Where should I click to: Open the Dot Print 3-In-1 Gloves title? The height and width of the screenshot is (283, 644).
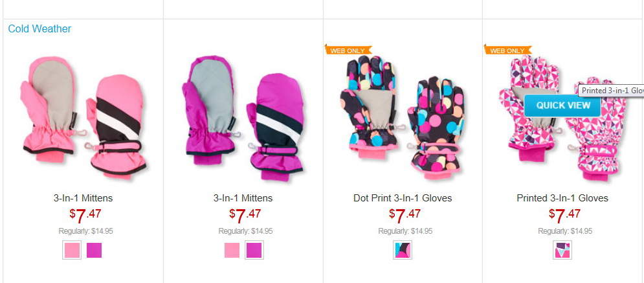pos(403,198)
